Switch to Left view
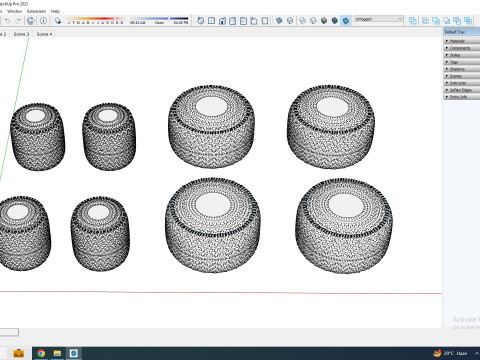Screen dimensions: 480x360 254,21
